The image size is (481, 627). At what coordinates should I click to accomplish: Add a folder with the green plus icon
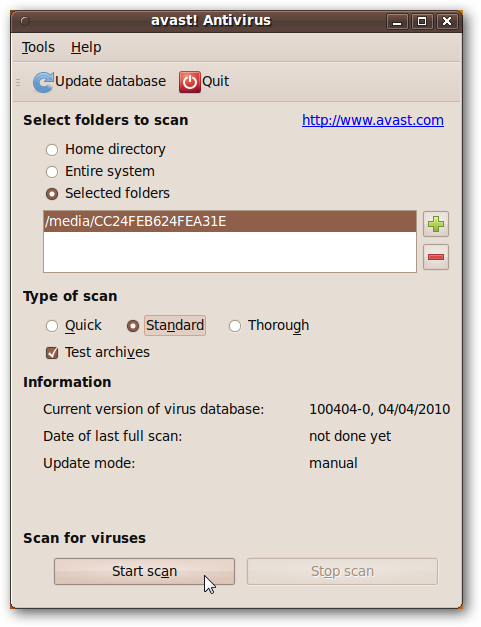click(x=436, y=224)
